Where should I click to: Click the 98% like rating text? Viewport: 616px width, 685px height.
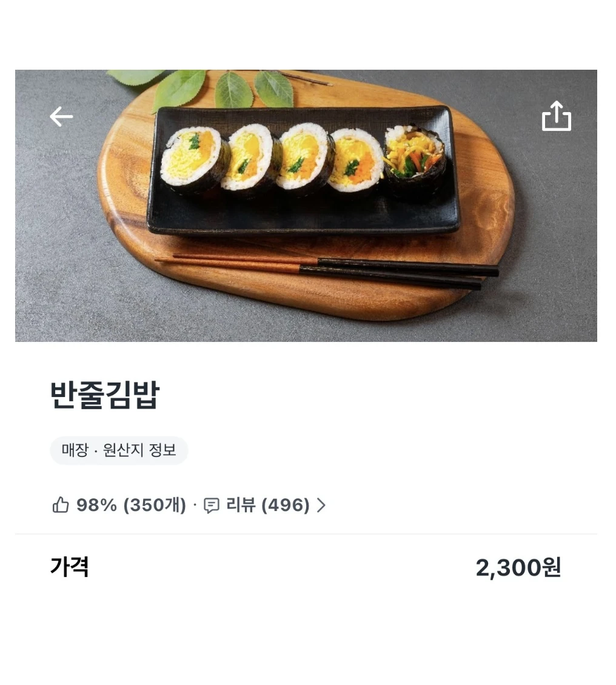coord(96,505)
